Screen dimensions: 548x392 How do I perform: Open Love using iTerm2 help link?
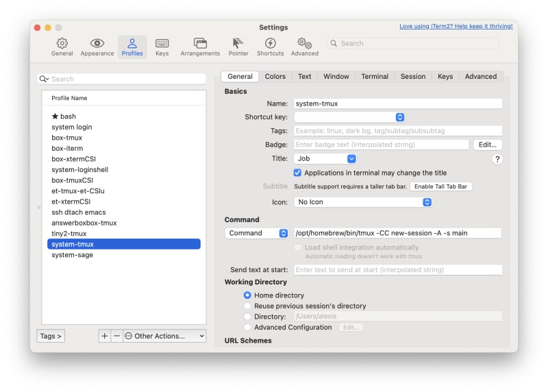click(456, 26)
